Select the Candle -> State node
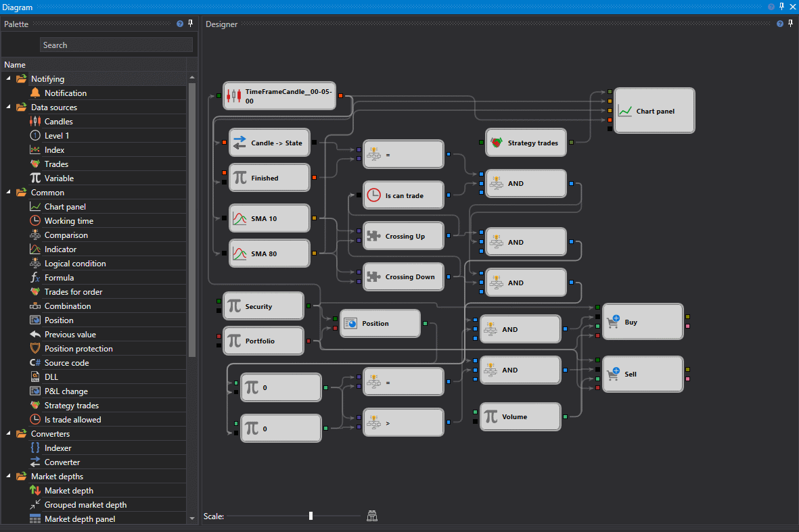The height and width of the screenshot is (532, 799). click(269, 143)
